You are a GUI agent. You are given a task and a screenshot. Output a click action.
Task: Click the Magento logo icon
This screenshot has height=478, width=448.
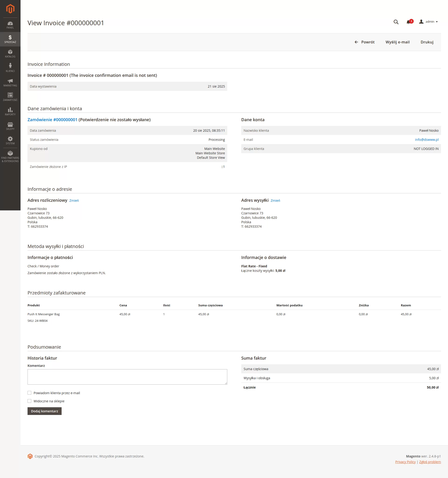pos(10,9)
